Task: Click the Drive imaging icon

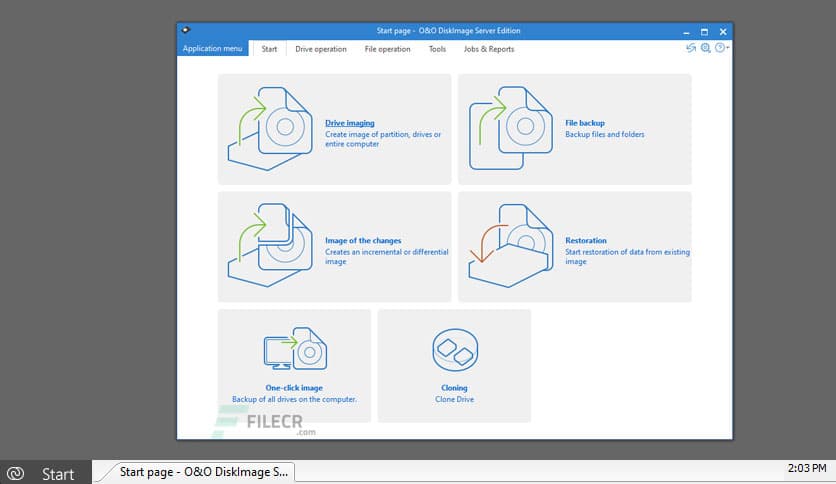Action: (x=272, y=128)
